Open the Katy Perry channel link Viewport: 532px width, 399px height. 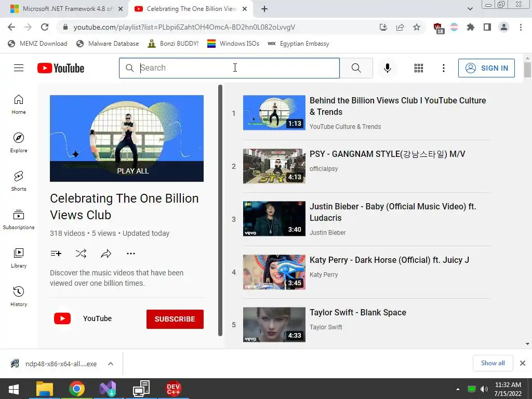point(324,274)
